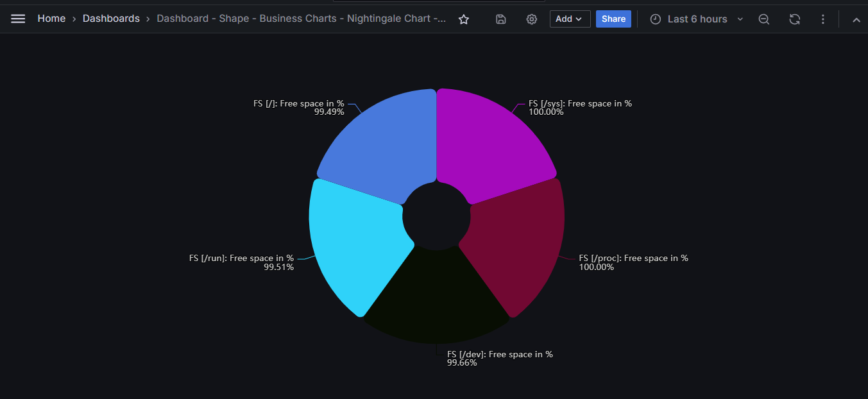Navigate to Dashboards breadcrumb

(111, 19)
